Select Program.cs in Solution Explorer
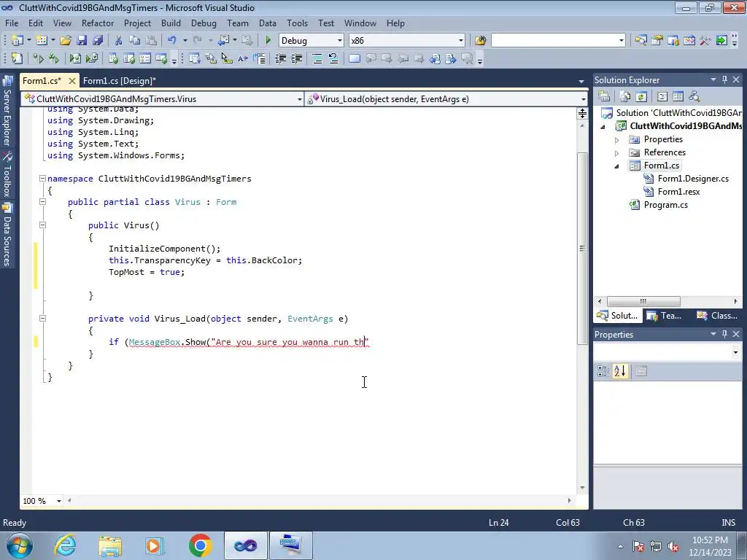747x560 pixels. 665,205
